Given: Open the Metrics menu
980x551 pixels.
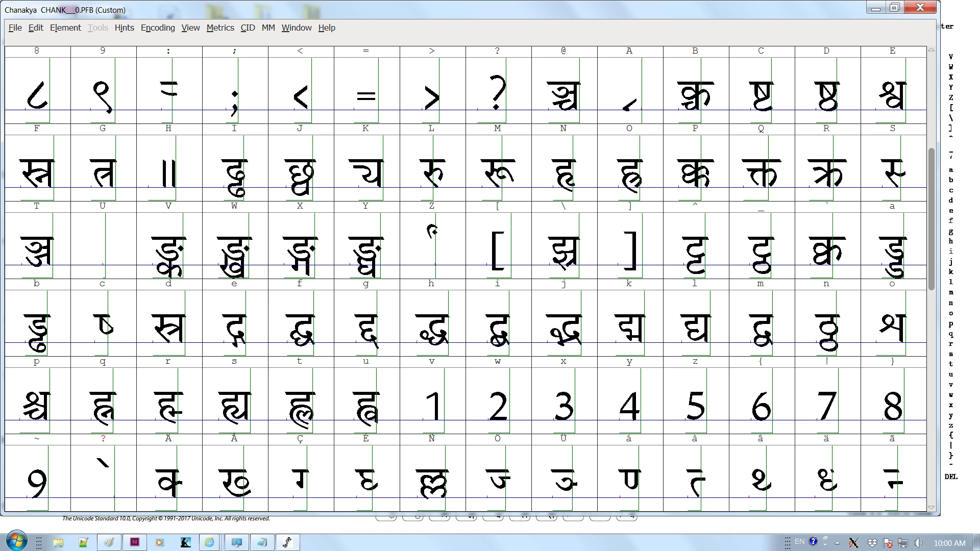Looking at the screenshot, I should (x=220, y=28).
